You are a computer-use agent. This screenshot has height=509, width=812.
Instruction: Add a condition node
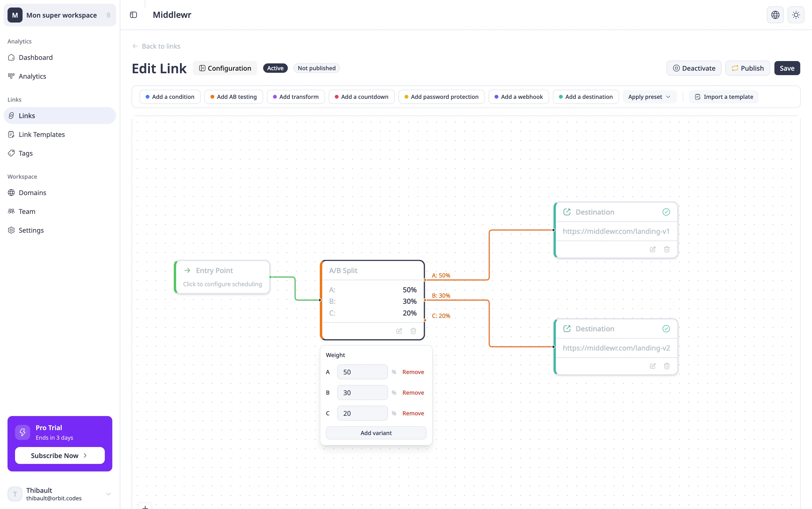pos(170,97)
